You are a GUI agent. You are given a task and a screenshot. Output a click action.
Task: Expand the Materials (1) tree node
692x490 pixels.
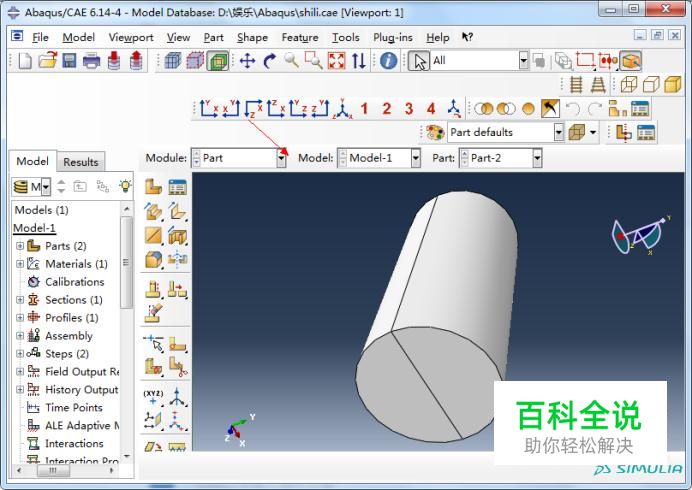[x=20, y=264]
